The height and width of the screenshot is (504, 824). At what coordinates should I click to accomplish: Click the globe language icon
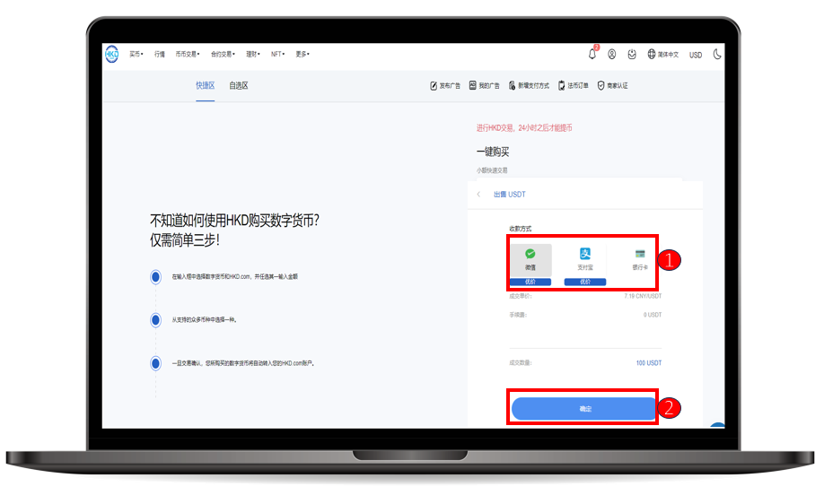coord(652,54)
